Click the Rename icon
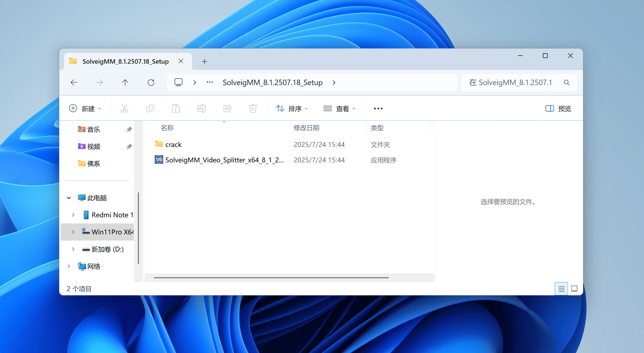 (x=202, y=109)
